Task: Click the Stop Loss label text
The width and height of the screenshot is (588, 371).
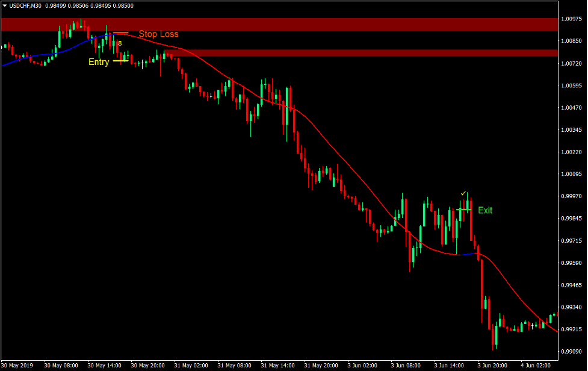Action: [x=158, y=34]
